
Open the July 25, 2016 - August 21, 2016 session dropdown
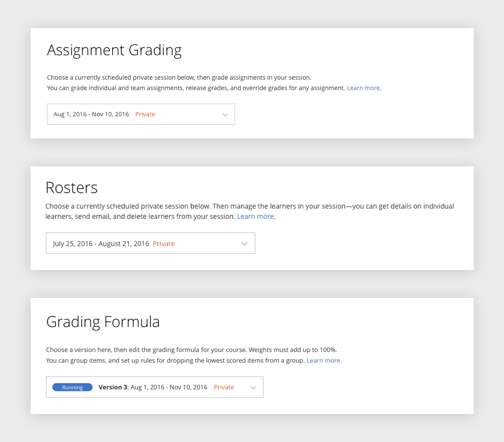click(150, 243)
